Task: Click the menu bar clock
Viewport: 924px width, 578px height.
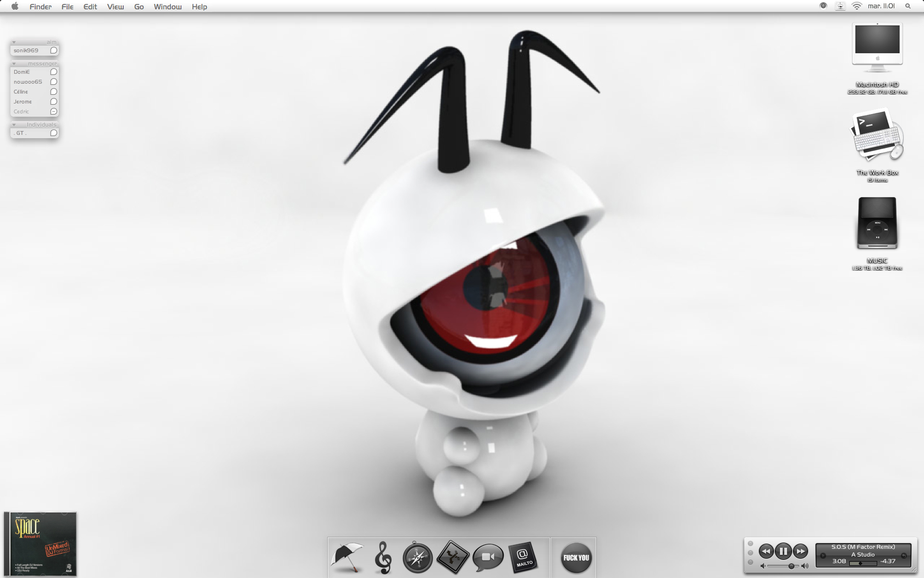Action: point(881,6)
